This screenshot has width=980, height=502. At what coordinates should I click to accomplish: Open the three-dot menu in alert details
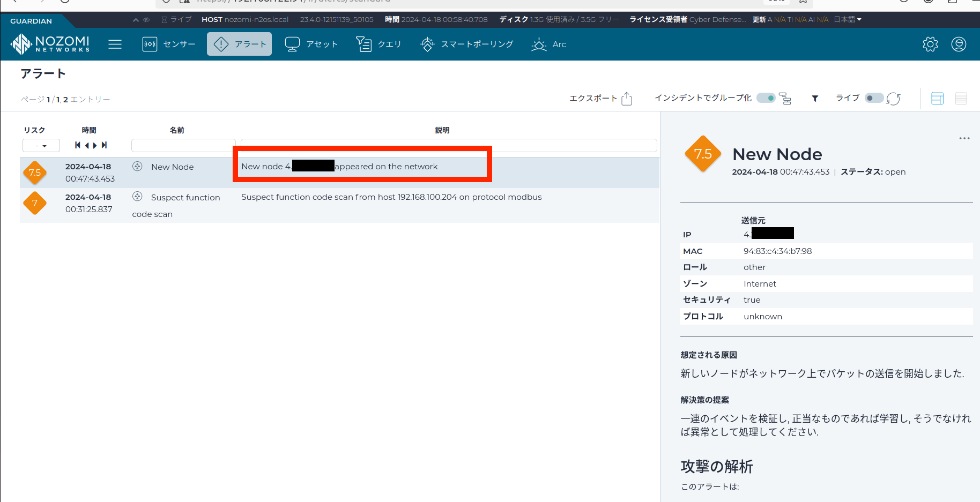tap(964, 138)
